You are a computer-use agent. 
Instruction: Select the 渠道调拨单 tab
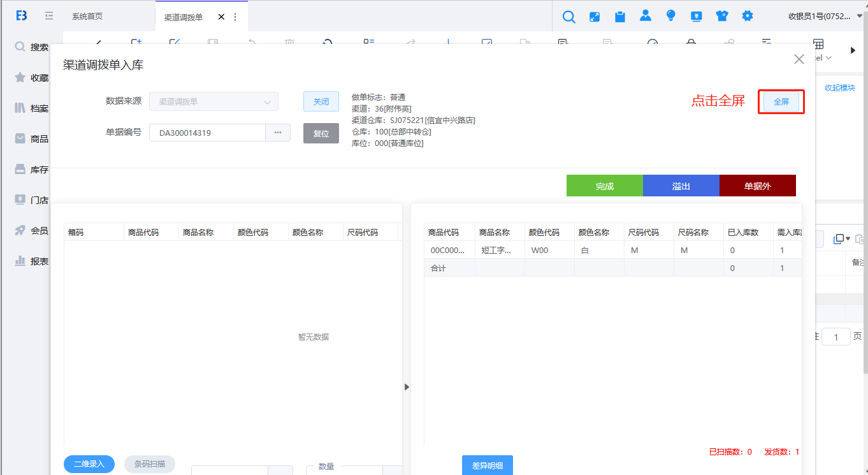pyautogui.click(x=184, y=17)
